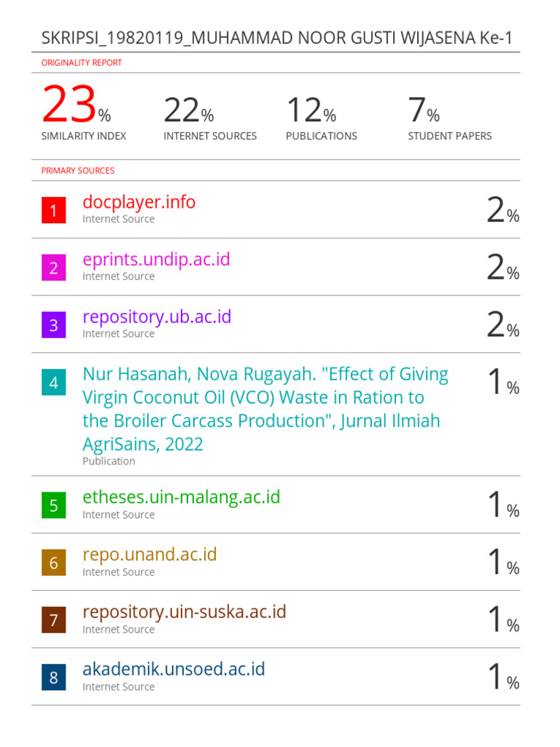This screenshot has height=747, width=560.
Task: Click the brown number 7 source badge
Action: 53,621
